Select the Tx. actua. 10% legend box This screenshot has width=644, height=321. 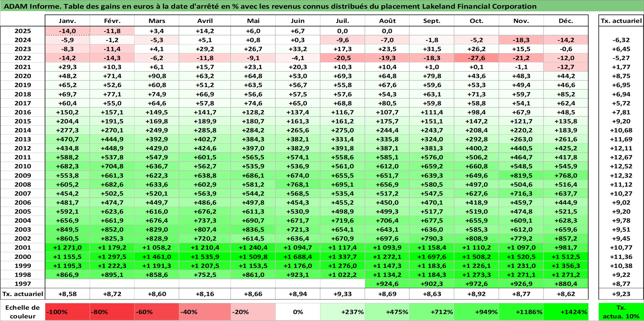621,312
